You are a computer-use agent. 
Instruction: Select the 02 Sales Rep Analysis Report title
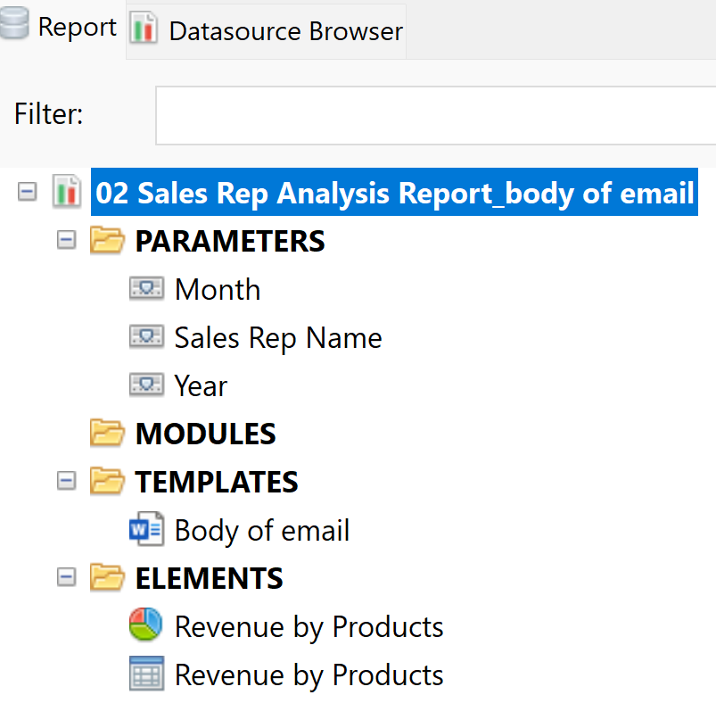[x=393, y=194]
